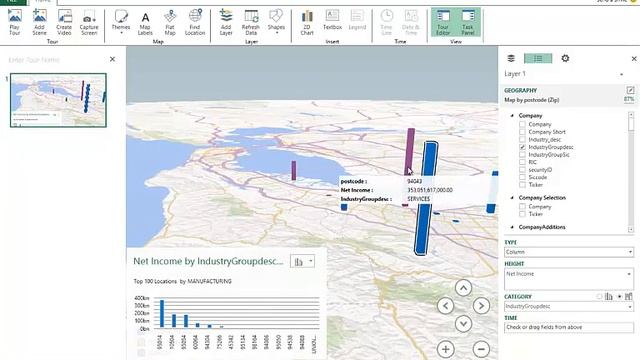Tilt the map up
Viewport: 640px width, 360px height.
coord(463,288)
